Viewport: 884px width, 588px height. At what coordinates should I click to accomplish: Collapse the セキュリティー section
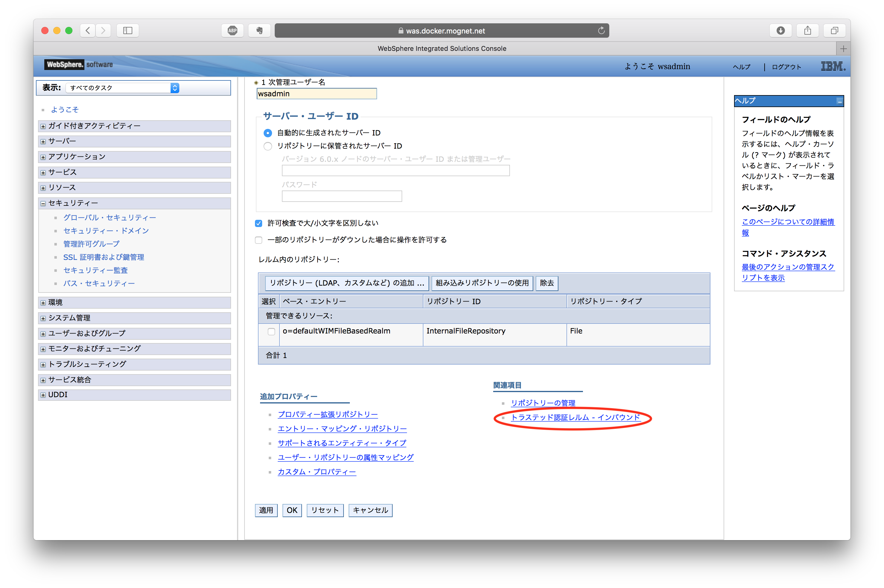pyautogui.click(x=42, y=203)
